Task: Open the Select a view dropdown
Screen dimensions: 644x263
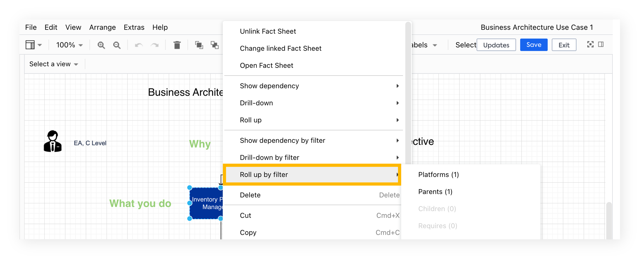Action: 54,64
